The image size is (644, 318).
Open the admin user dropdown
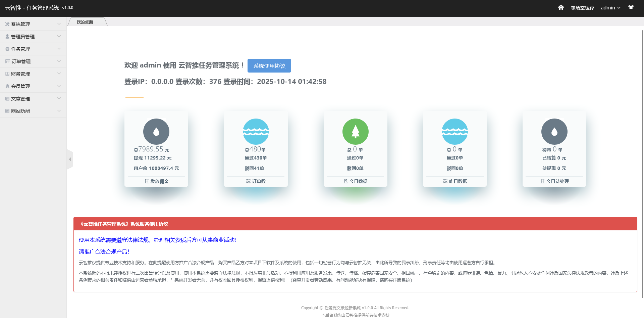[610, 8]
